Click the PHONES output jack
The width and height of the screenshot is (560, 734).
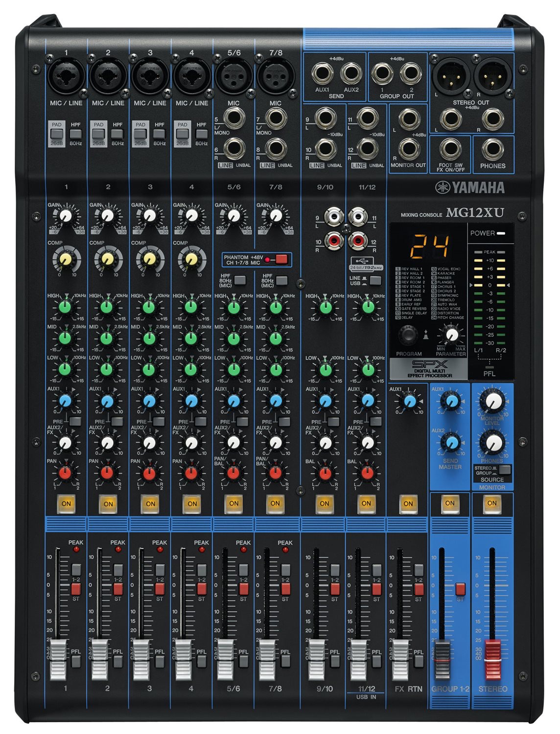pos(492,149)
